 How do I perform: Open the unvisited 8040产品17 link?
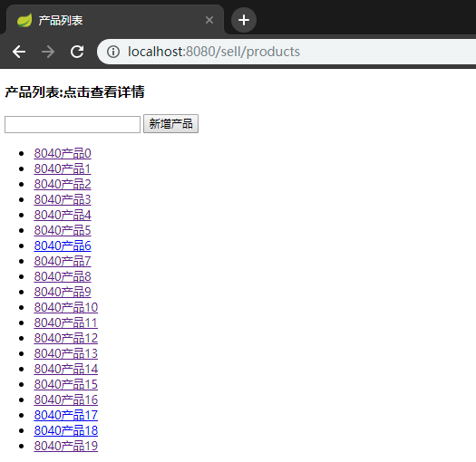(66, 415)
